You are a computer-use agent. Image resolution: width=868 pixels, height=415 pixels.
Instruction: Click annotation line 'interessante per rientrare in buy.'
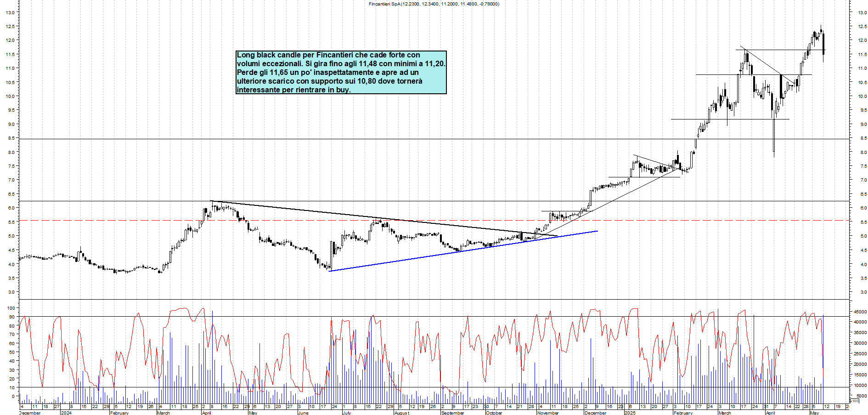294,90
